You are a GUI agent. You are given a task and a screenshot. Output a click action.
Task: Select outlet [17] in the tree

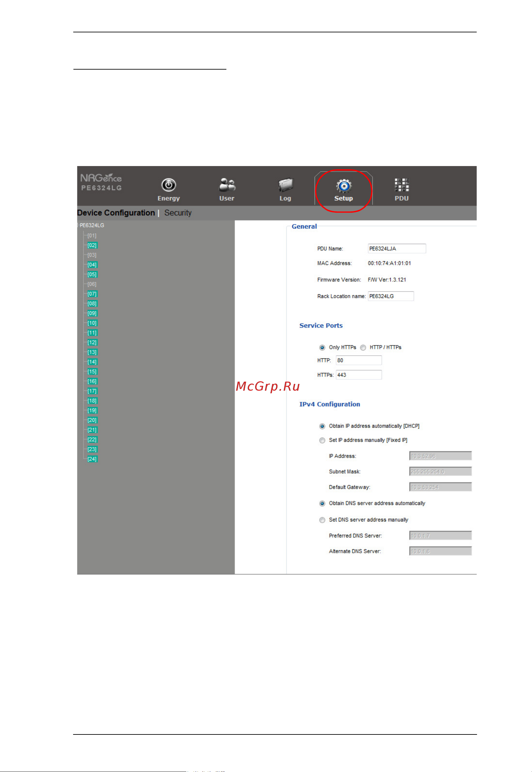pos(92,391)
